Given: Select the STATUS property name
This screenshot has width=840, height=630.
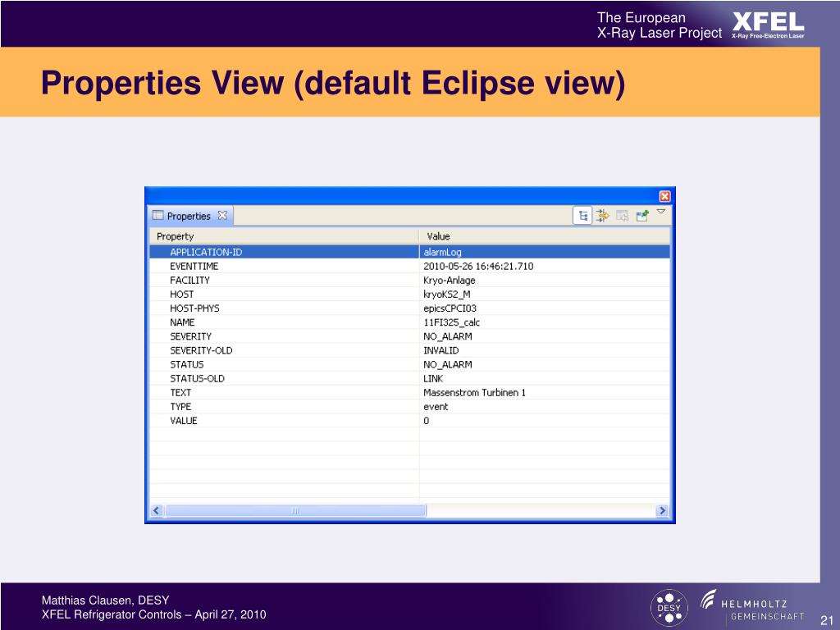Looking at the screenshot, I should point(186,364).
